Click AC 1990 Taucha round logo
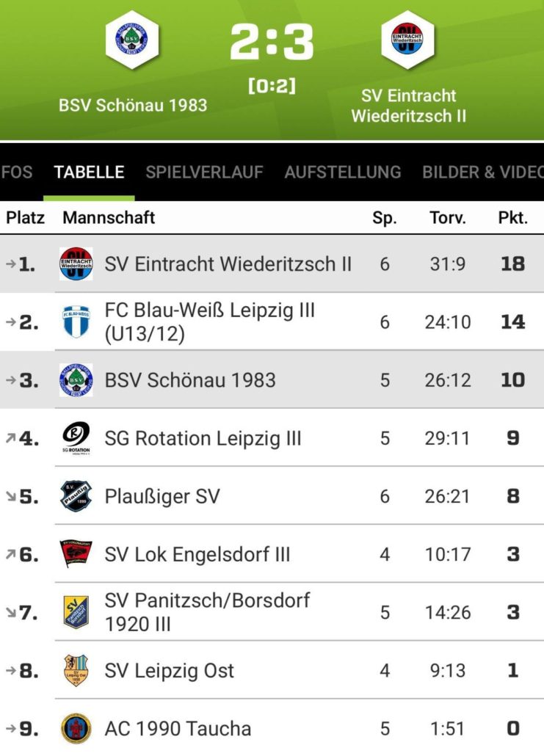The width and height of the screenshot is (544, 756). click(76, 728)
